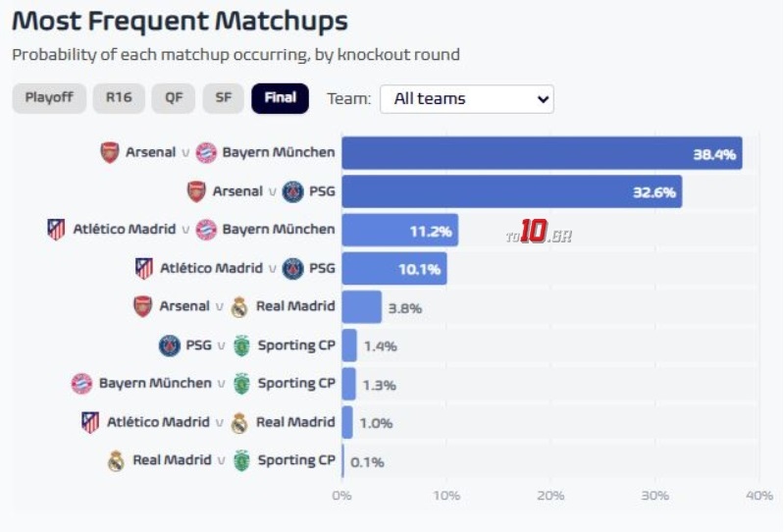
Task: Click the 32.6% Arsenal v PSG bar
Action: coord(511,191)
